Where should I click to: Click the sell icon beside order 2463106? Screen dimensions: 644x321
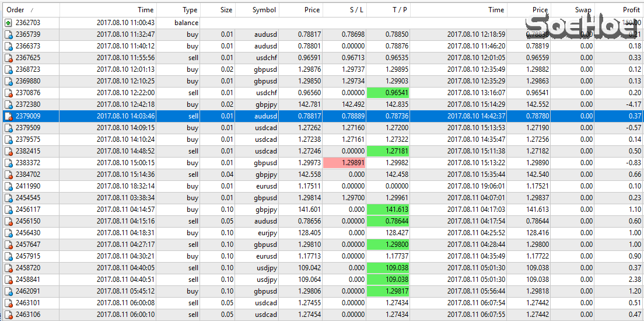click(8, 315)
